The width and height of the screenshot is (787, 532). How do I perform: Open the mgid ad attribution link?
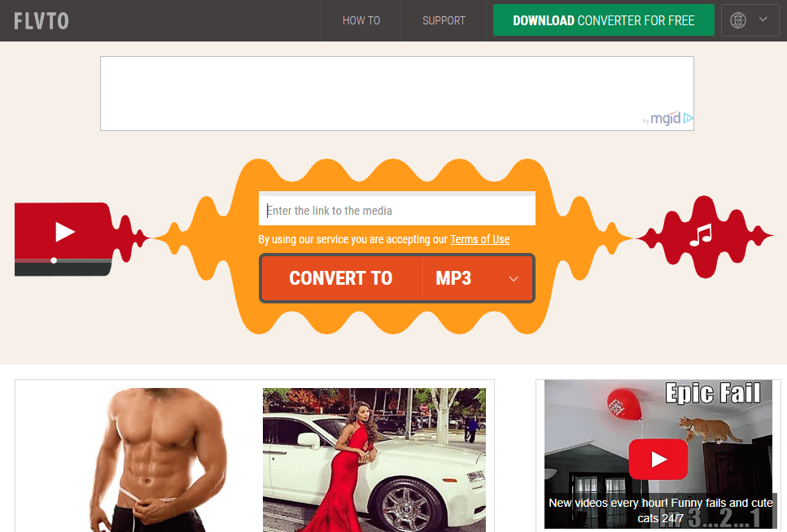662,119
